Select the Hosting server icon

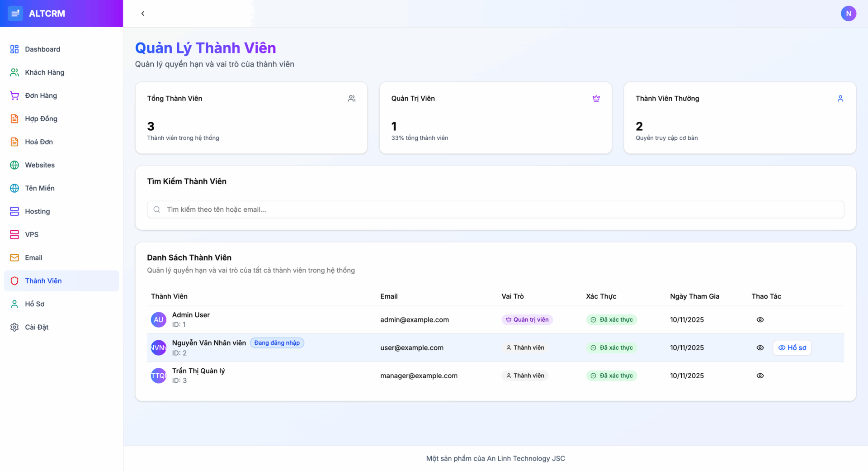[x=14, y=211]
